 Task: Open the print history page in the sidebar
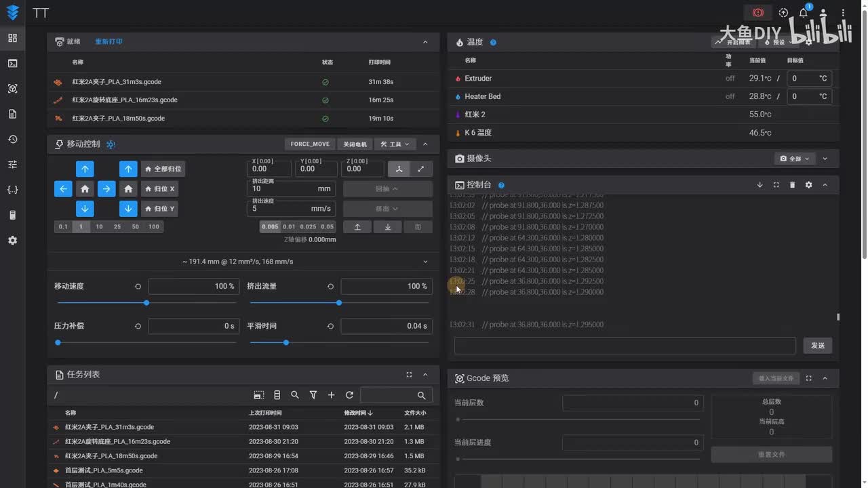tap(12, 139)
